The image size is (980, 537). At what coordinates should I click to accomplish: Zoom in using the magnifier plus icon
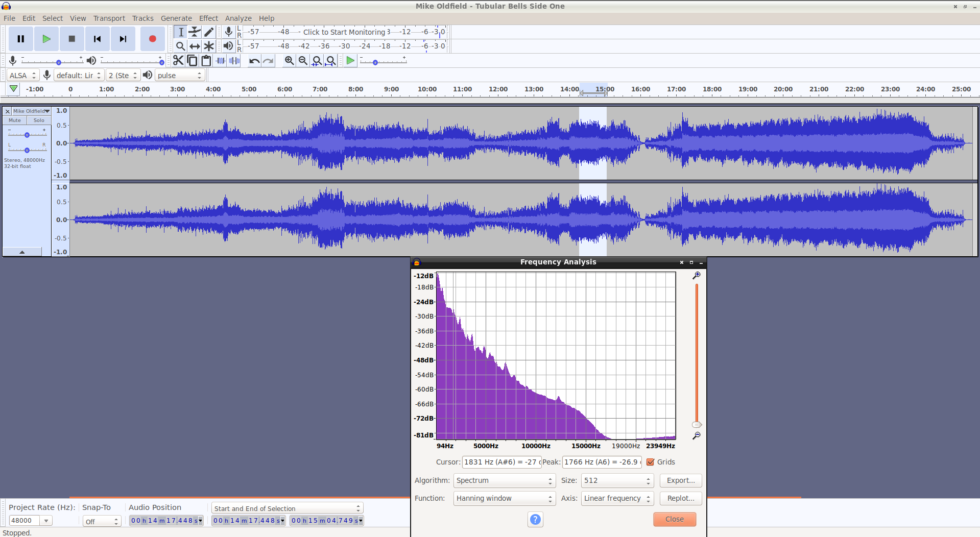coord(290,61)
